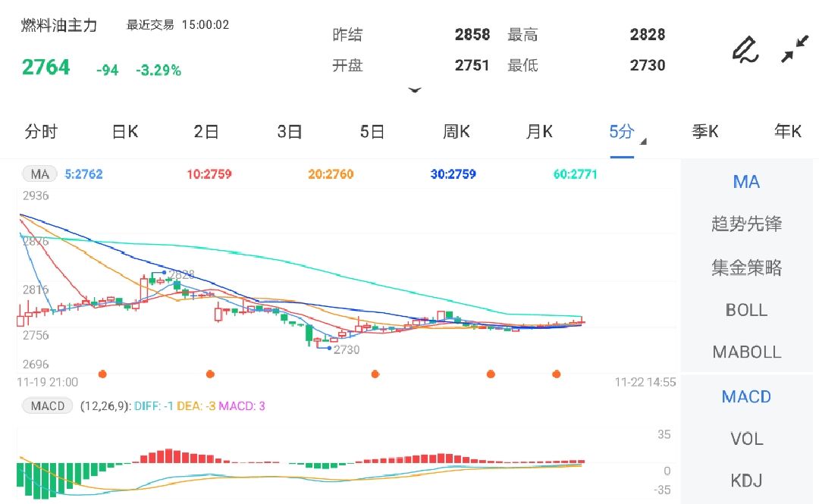Switch to the KDJ indicator
Screen dimensions: 819x504
pos(745,481)
